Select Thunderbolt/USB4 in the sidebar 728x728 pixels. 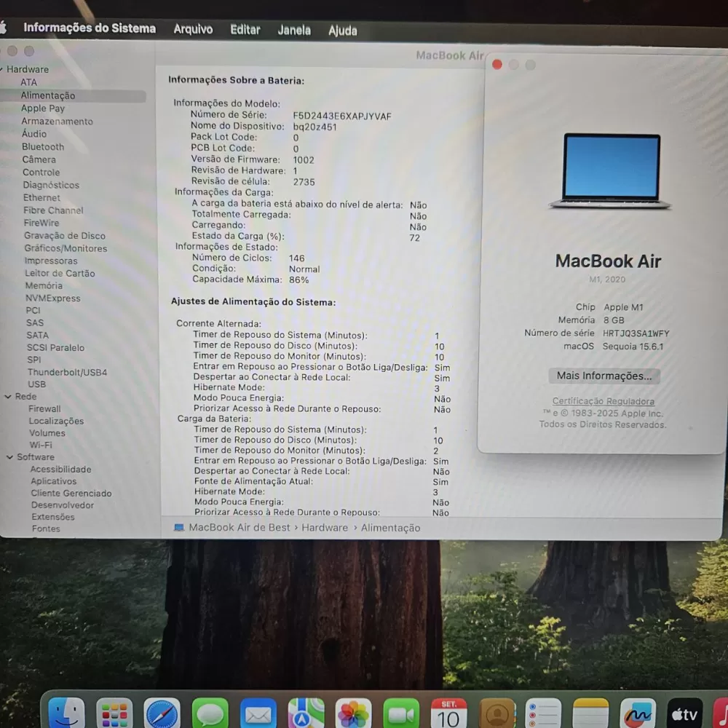[x=67, y=372]
